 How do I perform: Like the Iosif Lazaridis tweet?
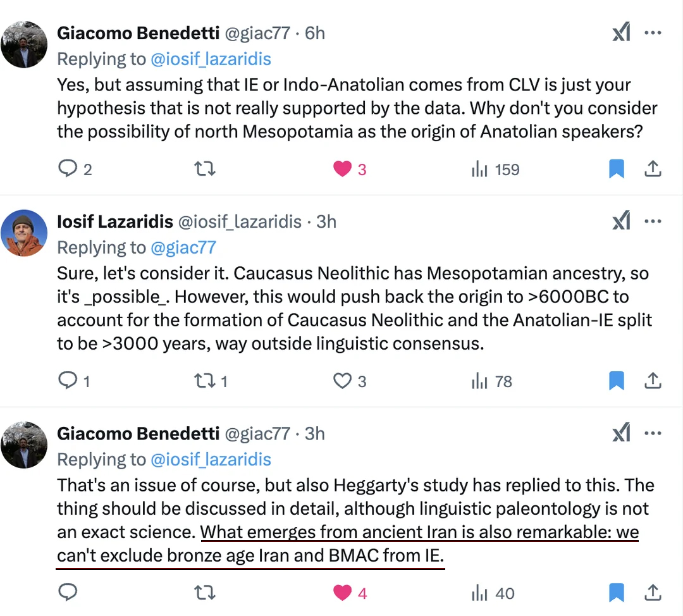click(342, 381)
